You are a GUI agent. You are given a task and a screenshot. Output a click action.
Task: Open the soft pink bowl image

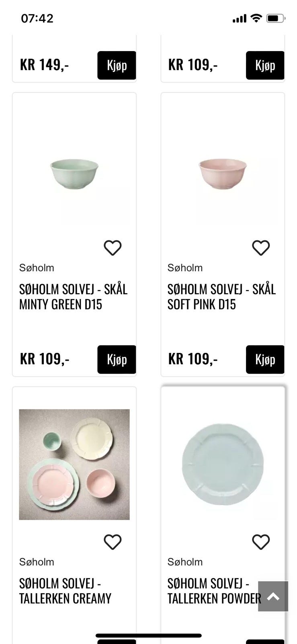[223, 174]
